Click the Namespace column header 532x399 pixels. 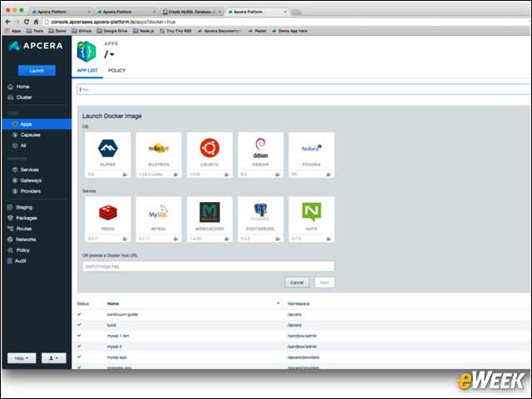coord(298,303)
